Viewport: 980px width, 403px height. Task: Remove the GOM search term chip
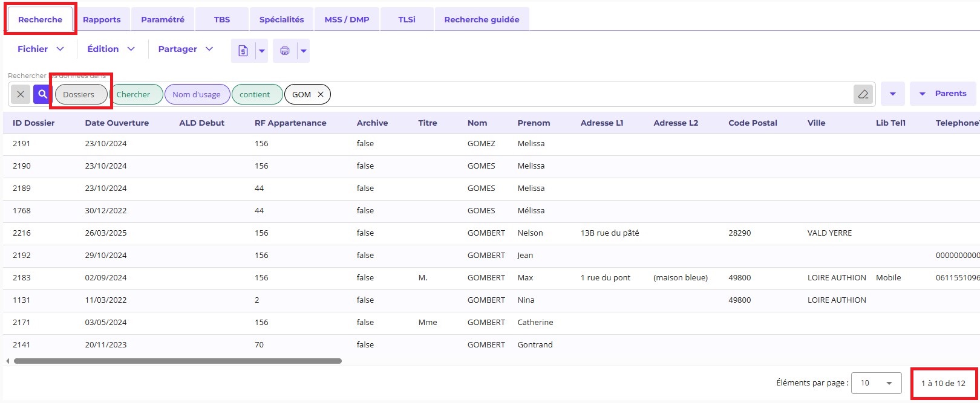point(321,94)
